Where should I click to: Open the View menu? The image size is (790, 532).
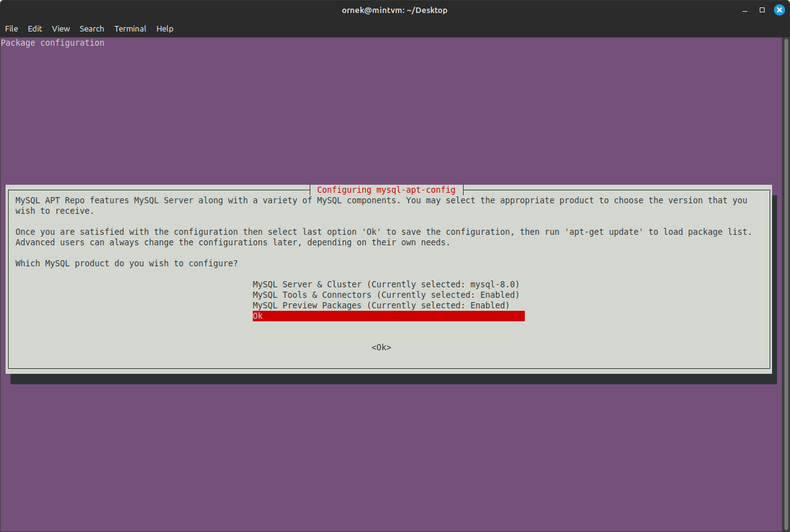[x=61, y=28]
